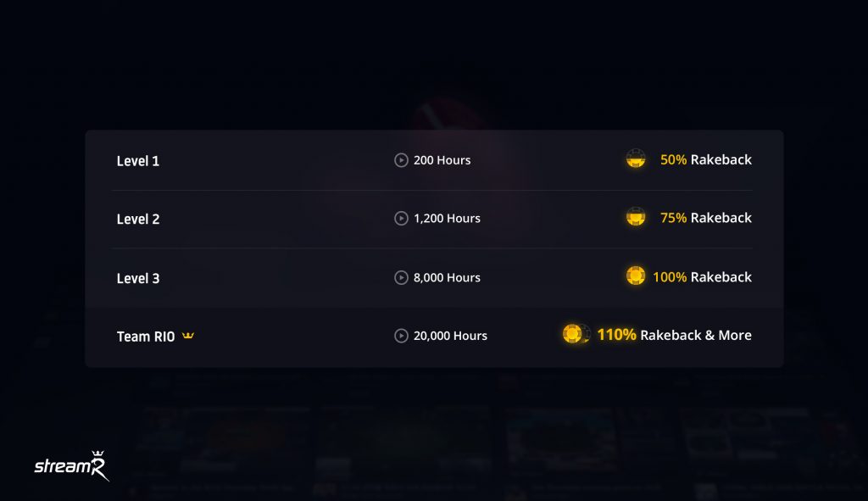Image resolution: width=868 pixels, height=501 pixels.
Task: Click the 8,000 Hours text
Action: (x=447, y=277)
